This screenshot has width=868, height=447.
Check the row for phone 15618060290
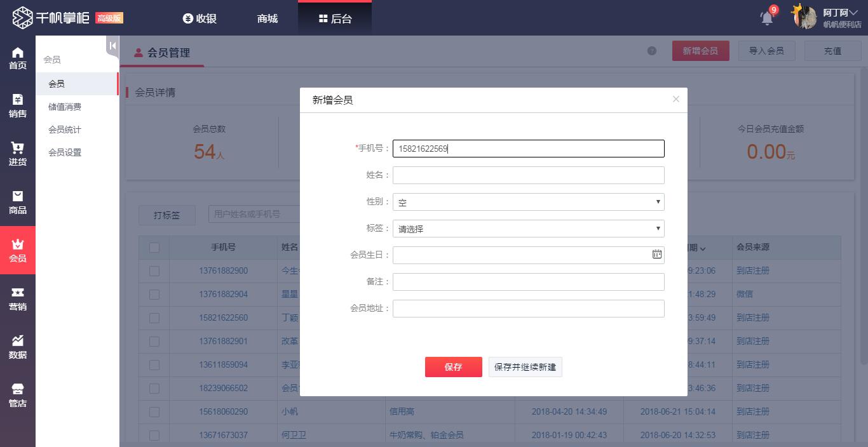pos(154,412)
